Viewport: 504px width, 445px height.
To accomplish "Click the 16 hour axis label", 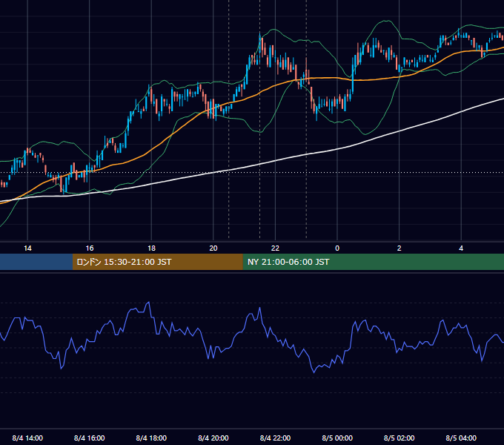I will 90,248.
